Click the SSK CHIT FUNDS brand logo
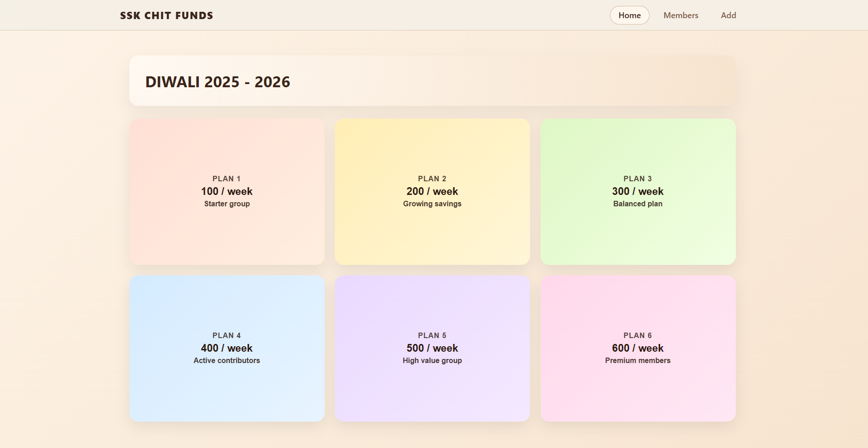This screenshot has width=868, height=448. click(x=166, y=15)
